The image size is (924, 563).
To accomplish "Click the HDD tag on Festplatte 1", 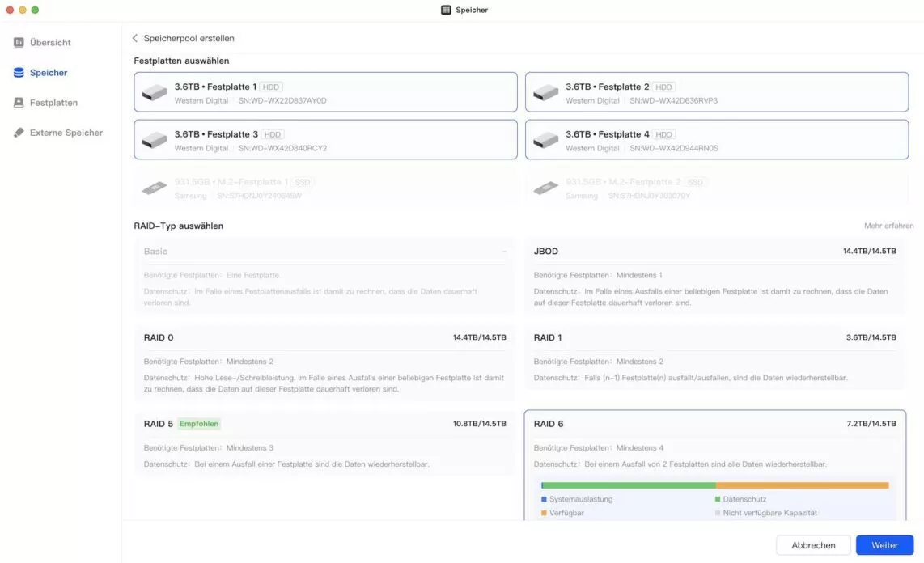I will point(271,87).
